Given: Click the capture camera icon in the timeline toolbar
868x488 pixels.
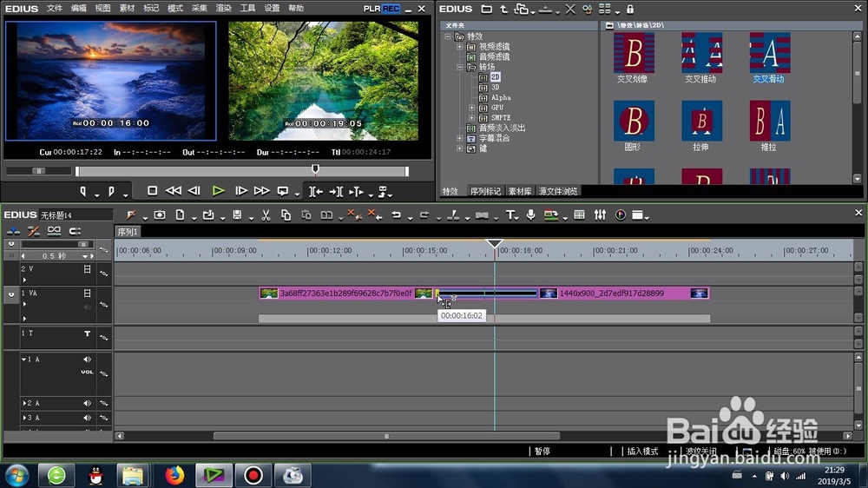Looking at the screenshot, I should [x=160, y=215].
